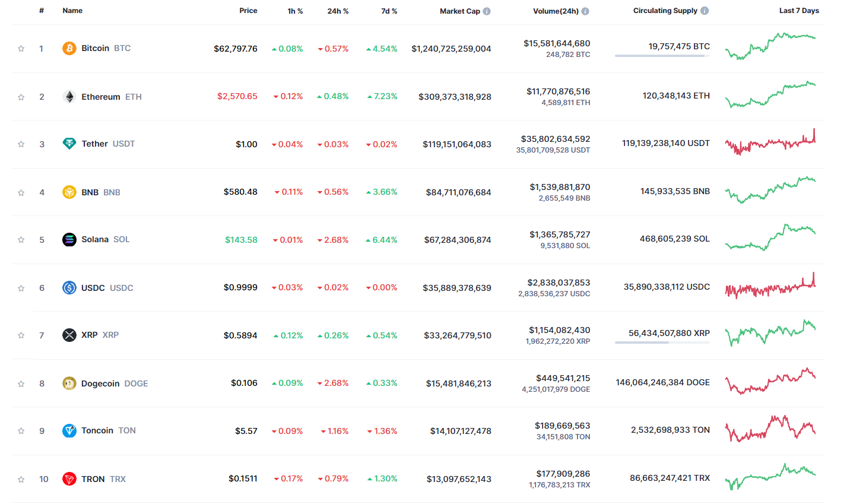
Task: Click the XRP coin logo
Action: coord(69,335)
